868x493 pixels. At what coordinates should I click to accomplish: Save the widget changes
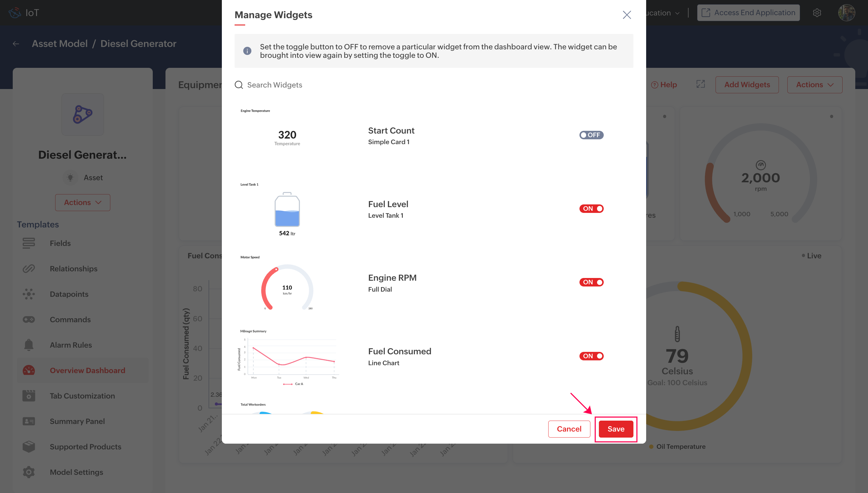pyautogui.click(x=616, y=429)
